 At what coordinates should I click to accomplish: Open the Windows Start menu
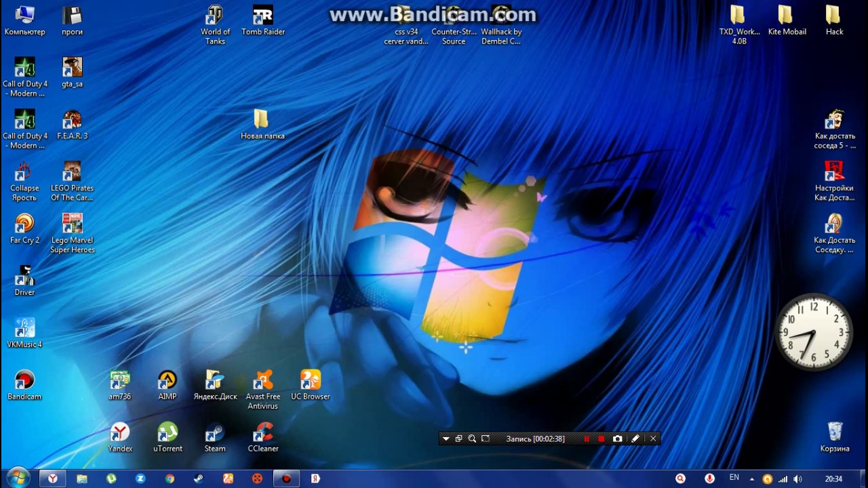point(18,478)
